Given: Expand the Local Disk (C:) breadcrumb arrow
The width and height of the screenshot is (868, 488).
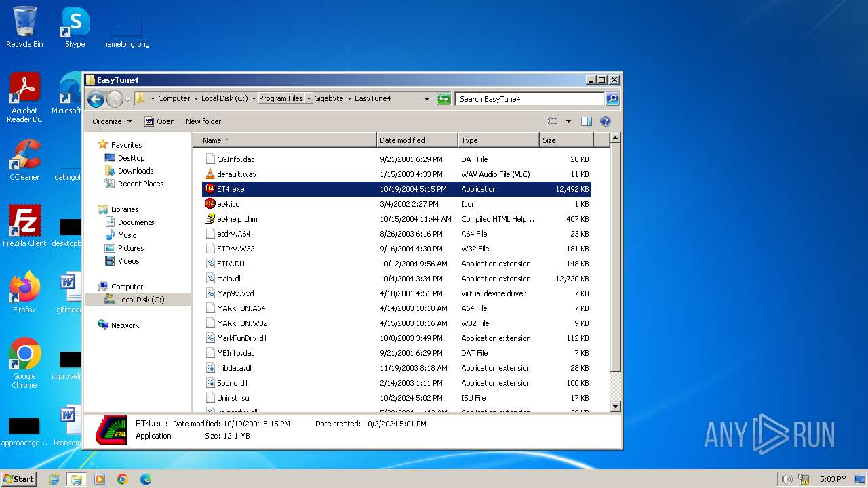Looking at the screenshot, I should pyautogui.click(x=254, y=99).
